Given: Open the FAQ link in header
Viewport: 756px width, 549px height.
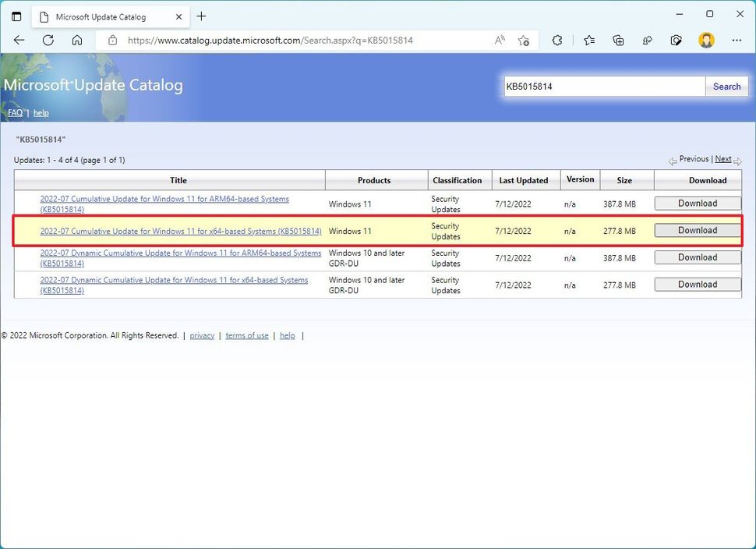Looking at the screenshot, I should click(x=15, y=112).
